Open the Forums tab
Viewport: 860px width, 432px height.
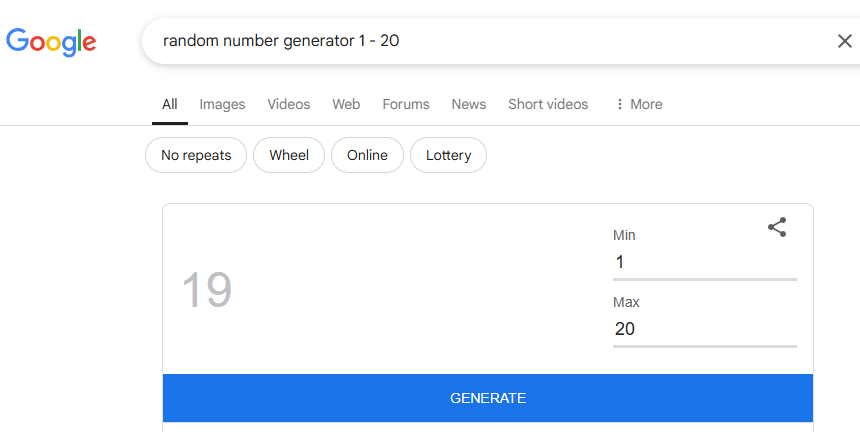[x=406, y=104]
